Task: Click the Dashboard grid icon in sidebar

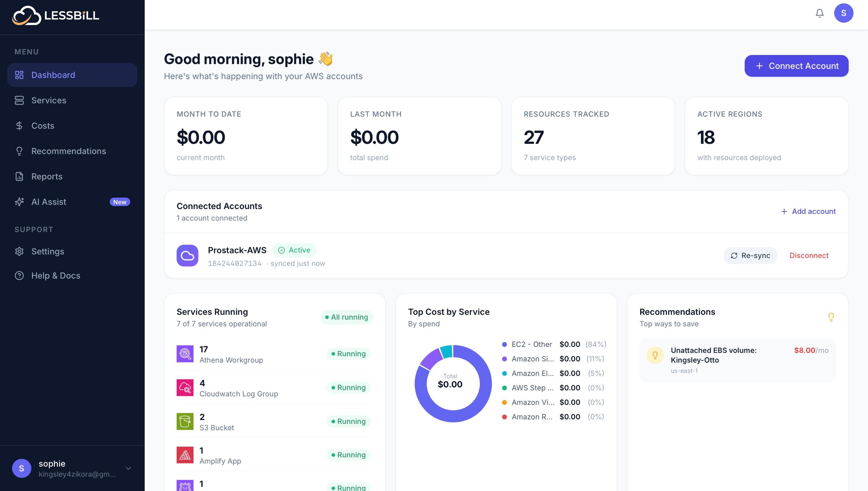Action: [x=19, y=75]
